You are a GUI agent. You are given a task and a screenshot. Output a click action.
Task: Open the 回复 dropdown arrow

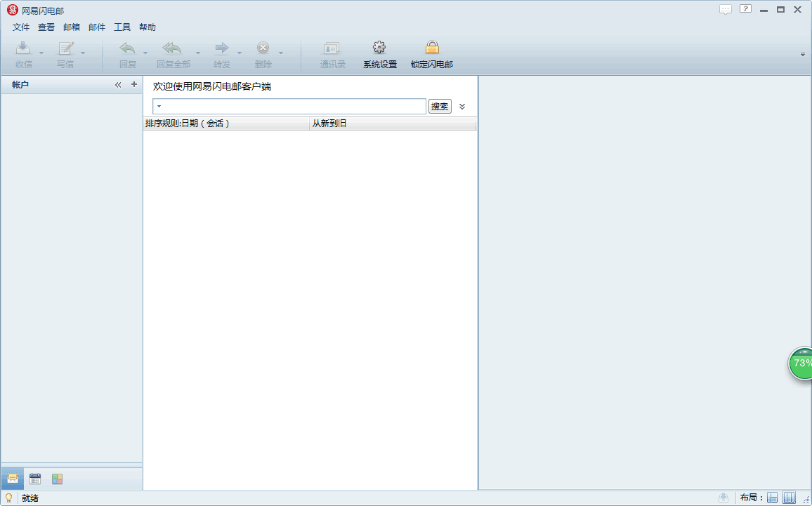(145, 53)
